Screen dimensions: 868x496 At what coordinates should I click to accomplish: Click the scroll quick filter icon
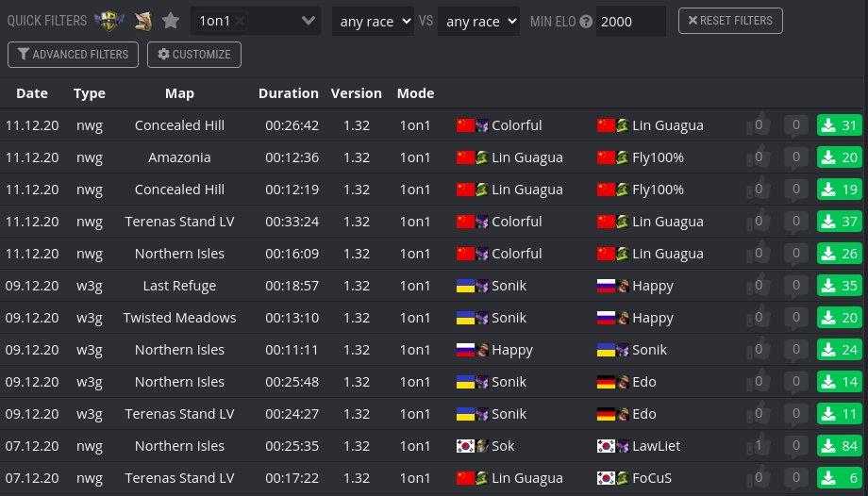(143, 21)
